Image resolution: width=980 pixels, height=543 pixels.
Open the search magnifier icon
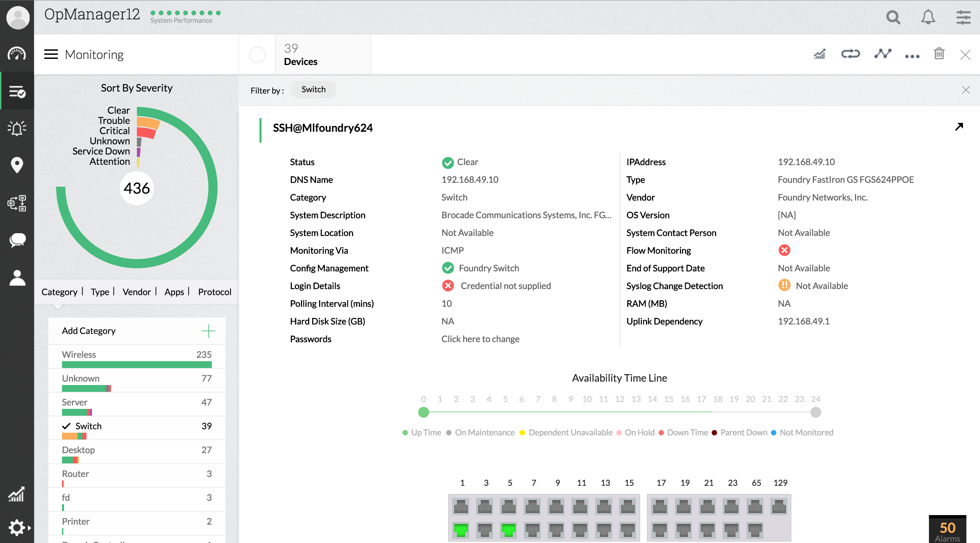pyautogui.click(x=893, y=17)
